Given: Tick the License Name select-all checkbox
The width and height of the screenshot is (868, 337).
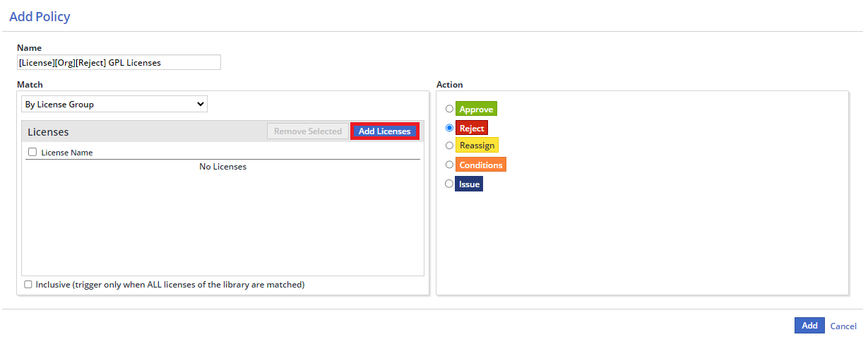Looking at the screenshot, I should click(x=32, y=152).
